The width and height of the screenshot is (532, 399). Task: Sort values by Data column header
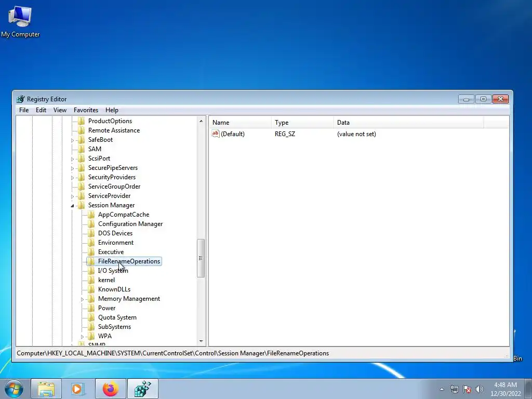(x=409, y=123)
